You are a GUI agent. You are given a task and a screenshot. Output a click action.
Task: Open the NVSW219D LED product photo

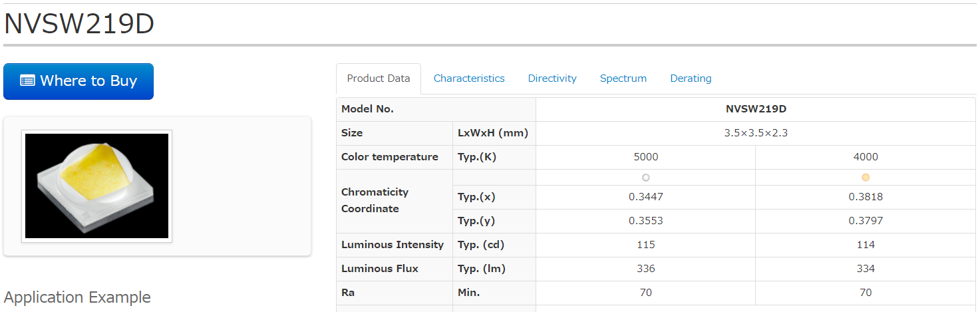[x=97, y=186]
